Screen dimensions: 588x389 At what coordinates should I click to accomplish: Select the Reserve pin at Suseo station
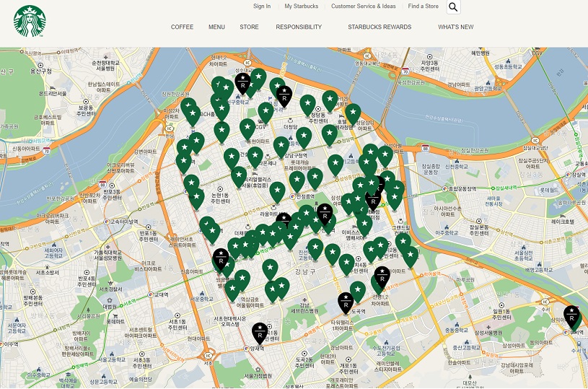tap(571, 315)
